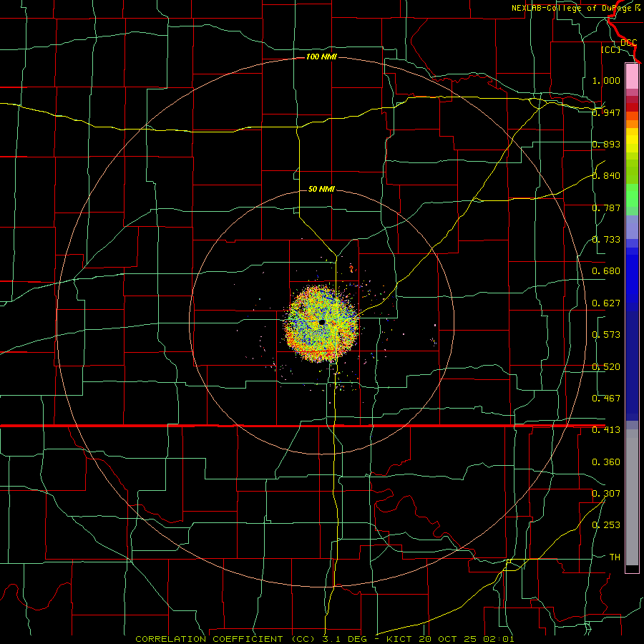The width and height of the screenshot is (644, 644).
Task: Click the bright green color bar segment
Action: tap(632, 195)
